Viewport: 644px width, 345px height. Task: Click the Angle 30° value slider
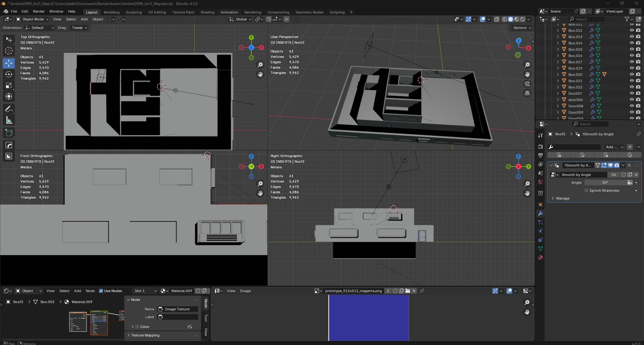(x=604, y=183)
